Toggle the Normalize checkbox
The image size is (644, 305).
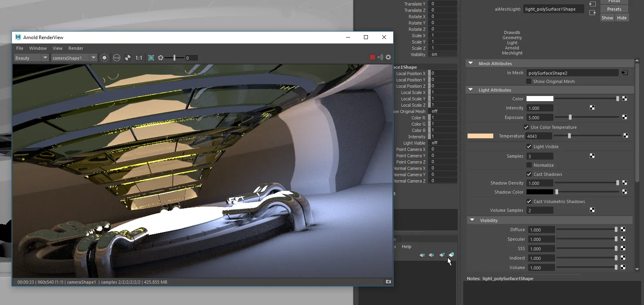tap(529, 165)
